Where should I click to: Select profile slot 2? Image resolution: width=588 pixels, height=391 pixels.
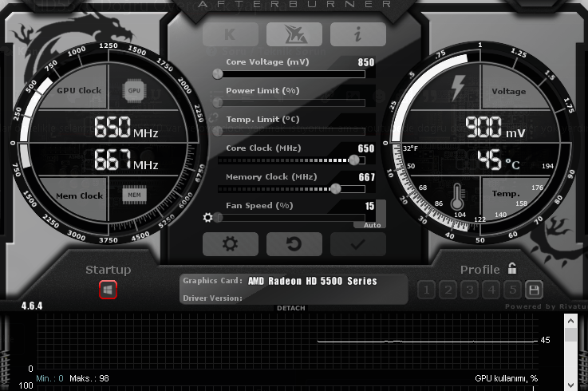(x=448, y=290)
